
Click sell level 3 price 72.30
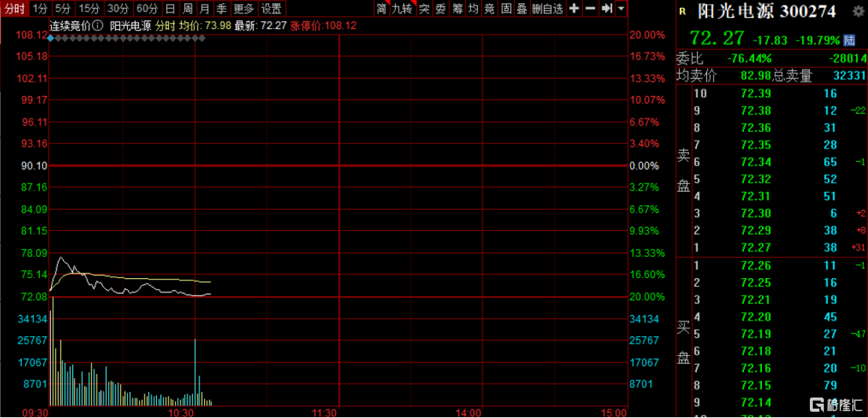click(x=757, y=214)
